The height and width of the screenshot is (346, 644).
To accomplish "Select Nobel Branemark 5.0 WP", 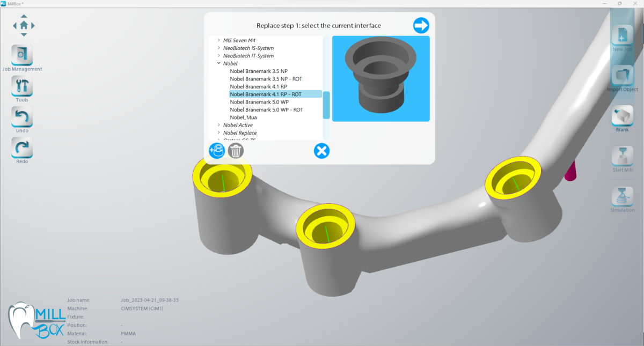I will tap(259, 102).
